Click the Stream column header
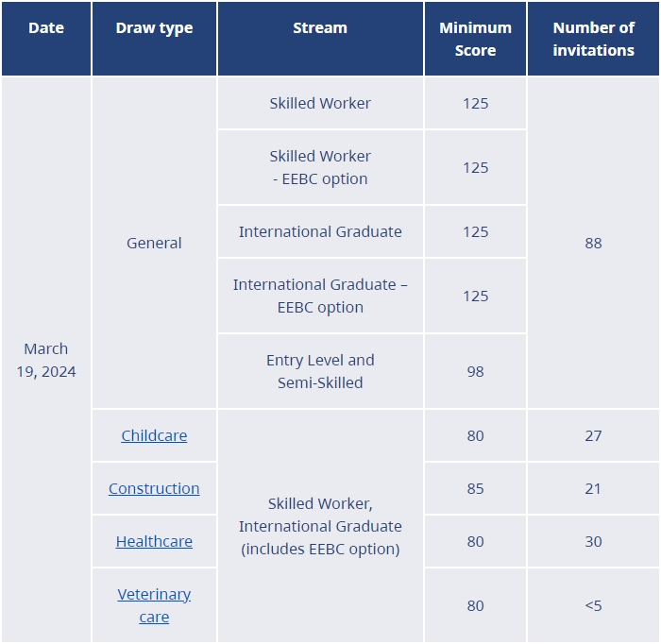Viewport: 661px width, 644px height. [320, 28]
